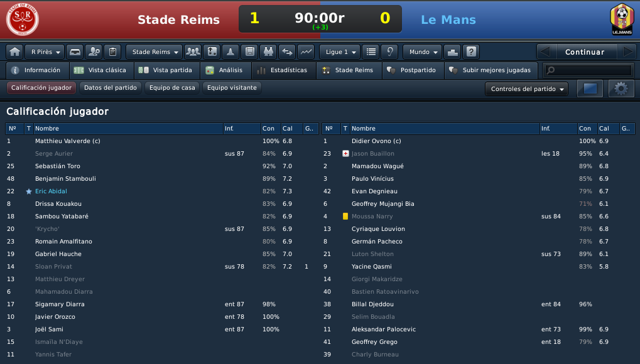This screenshot has height=364, width=640.
Task: Toggle the blue display view button
Action: [x=590, y=88]
